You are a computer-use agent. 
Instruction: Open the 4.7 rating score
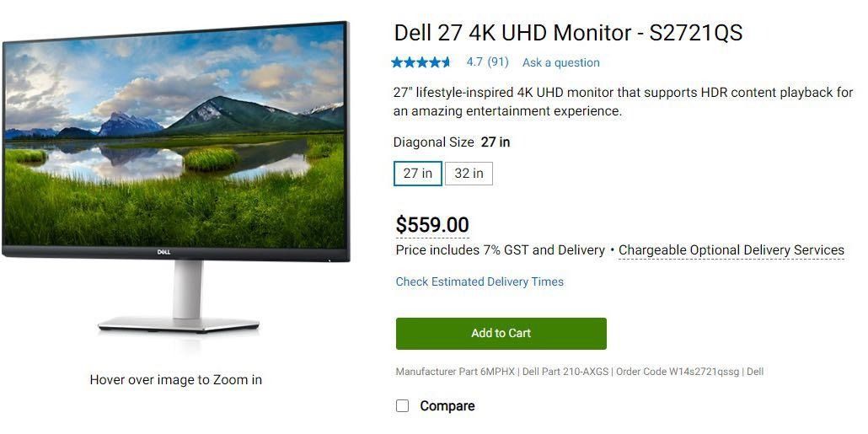pos(474,62)
